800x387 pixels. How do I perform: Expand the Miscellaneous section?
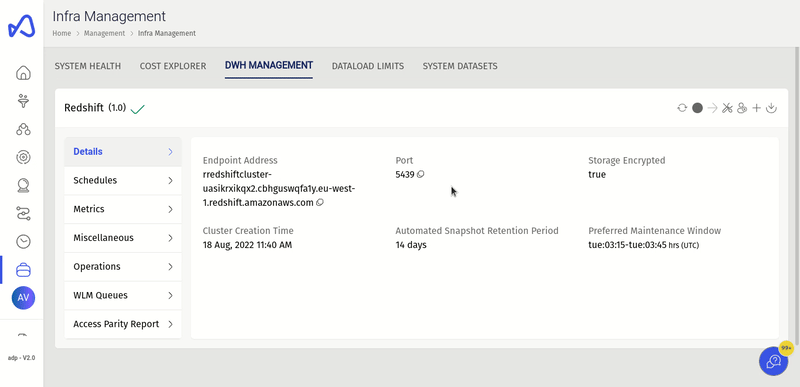click(123, 238)
